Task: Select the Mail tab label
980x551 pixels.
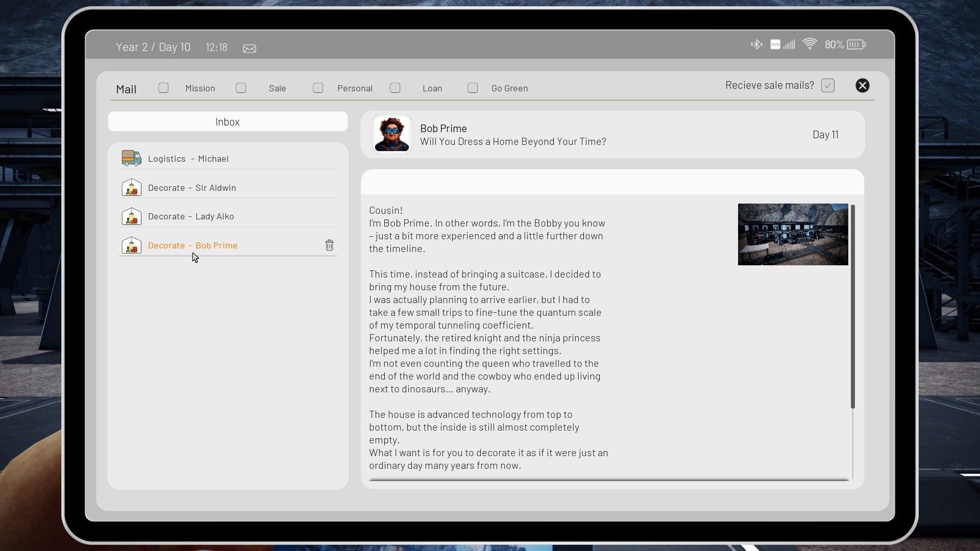Action: (126, 88)
